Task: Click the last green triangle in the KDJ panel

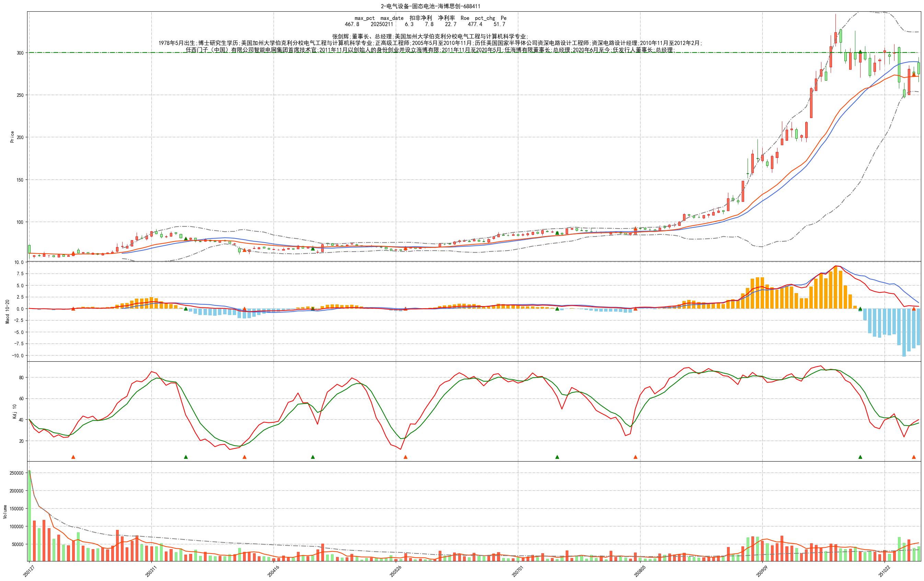Action: 860,457
